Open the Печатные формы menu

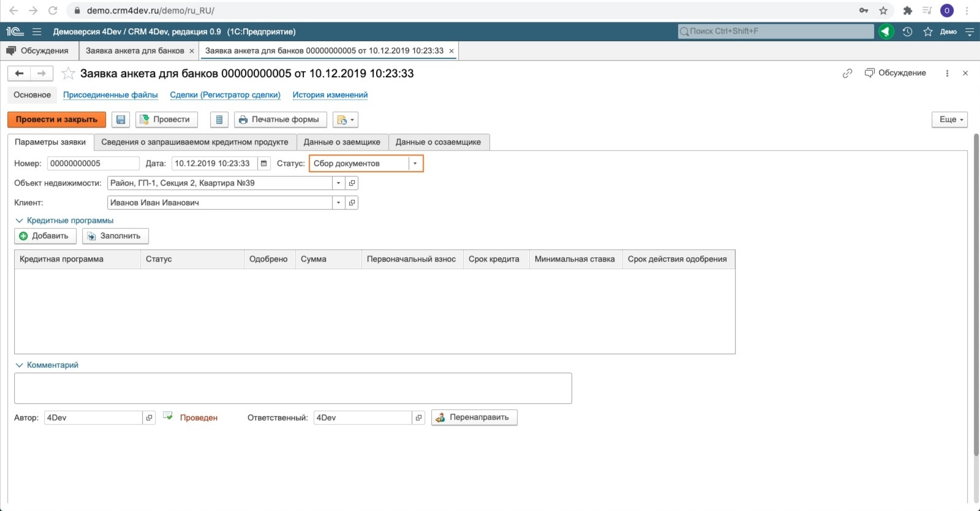281,119
